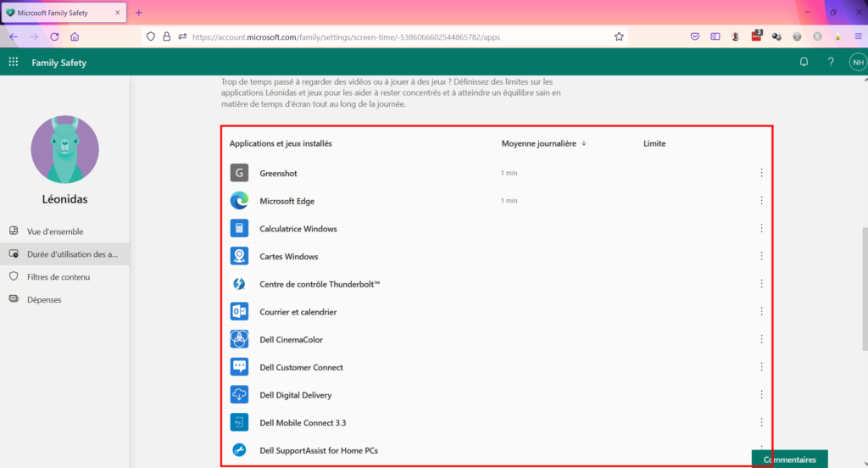This screenshot has width=868, height=468.
Task: Click the Dell Mobile Connect 3.3 icon
Action: point(239,422)
